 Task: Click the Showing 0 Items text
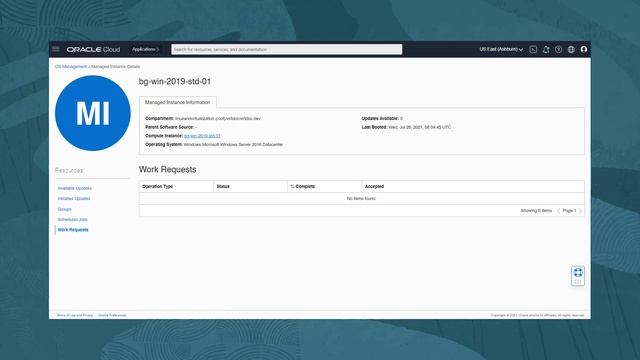pyautogui.click(x=536, y=211)
